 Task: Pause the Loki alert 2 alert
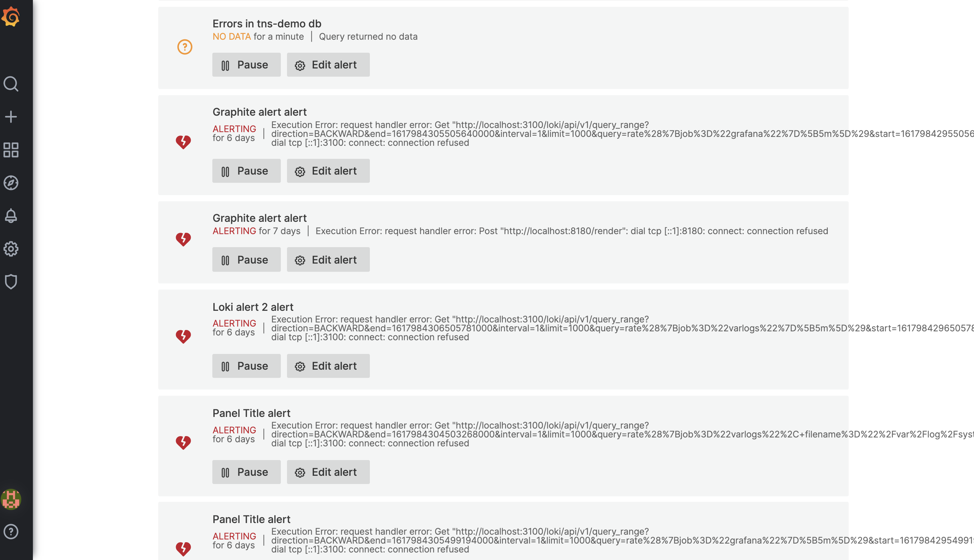tap(246, 366)
